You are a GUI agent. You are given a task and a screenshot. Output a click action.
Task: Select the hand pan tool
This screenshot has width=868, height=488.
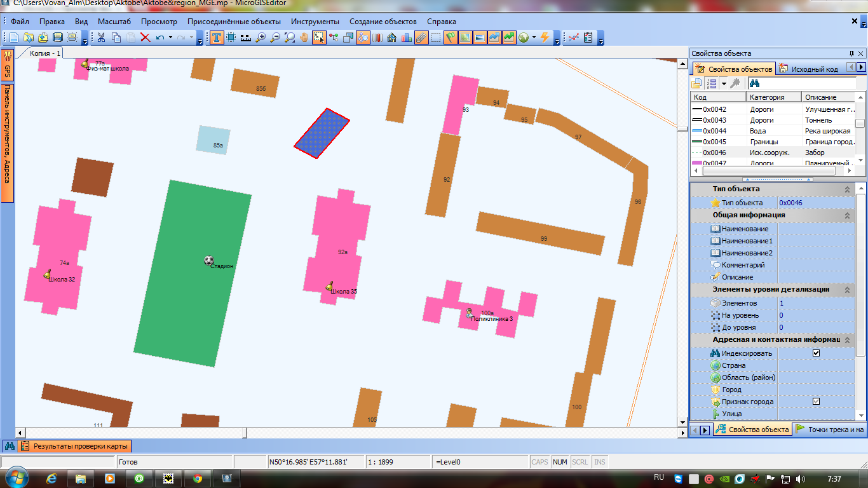coord(304,37)
